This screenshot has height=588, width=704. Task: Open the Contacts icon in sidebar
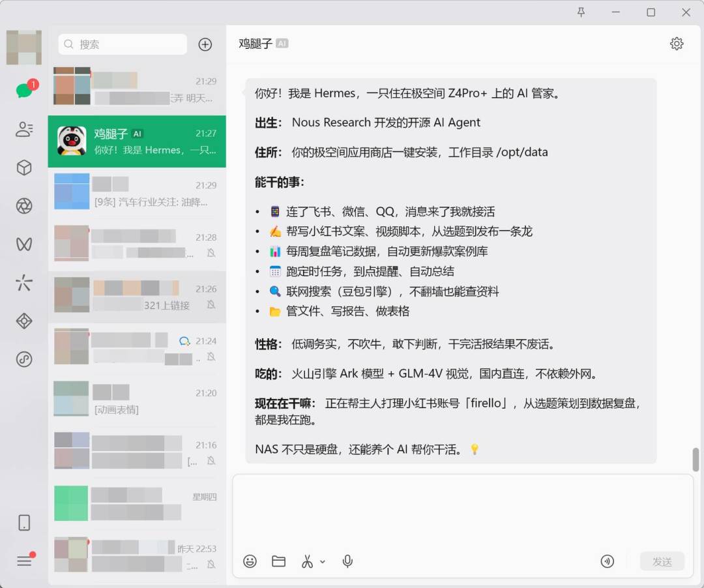24,129
